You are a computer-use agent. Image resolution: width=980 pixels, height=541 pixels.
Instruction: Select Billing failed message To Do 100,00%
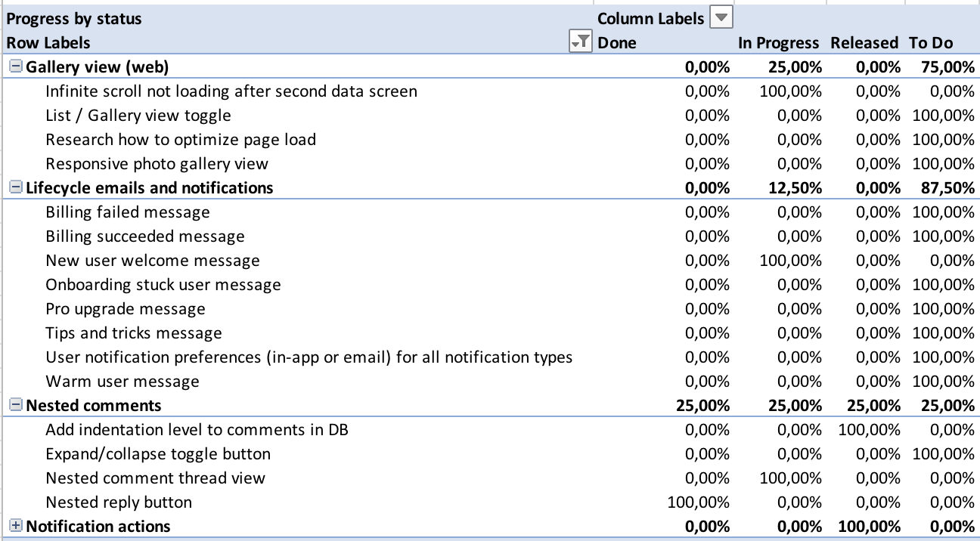(944, 212)
